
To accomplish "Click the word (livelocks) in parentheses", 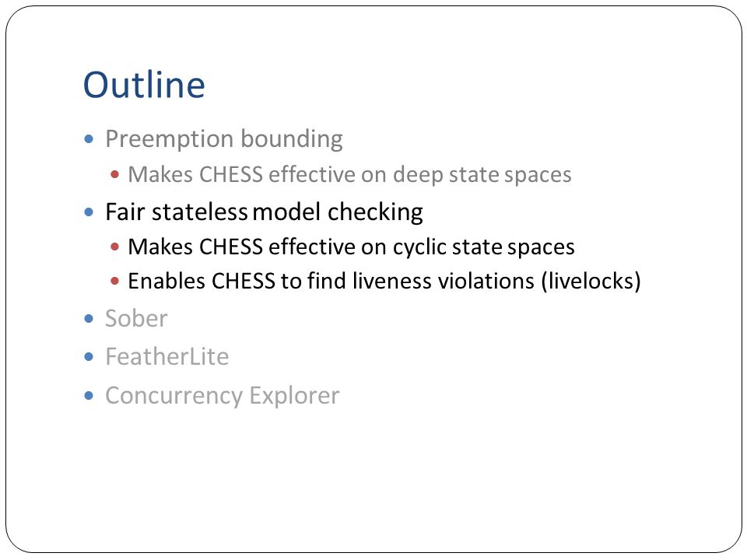I will tap(591, 281).
